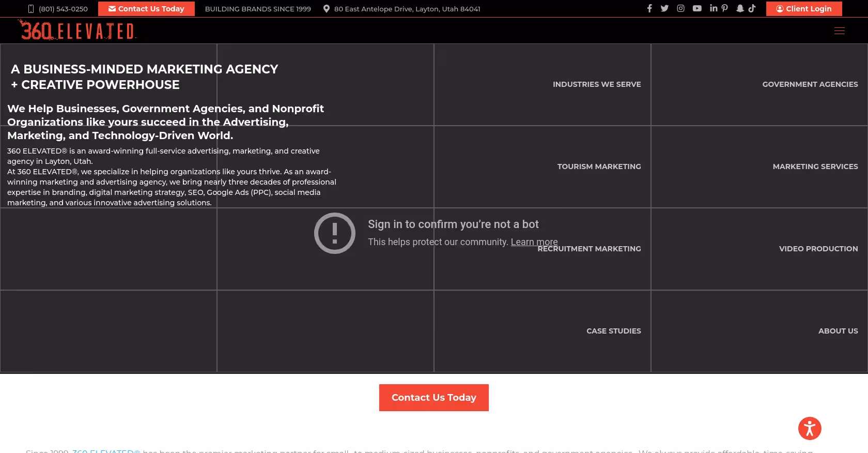Open the Twitter profile icon
This screenshot has height=453, width=868.
664,8
